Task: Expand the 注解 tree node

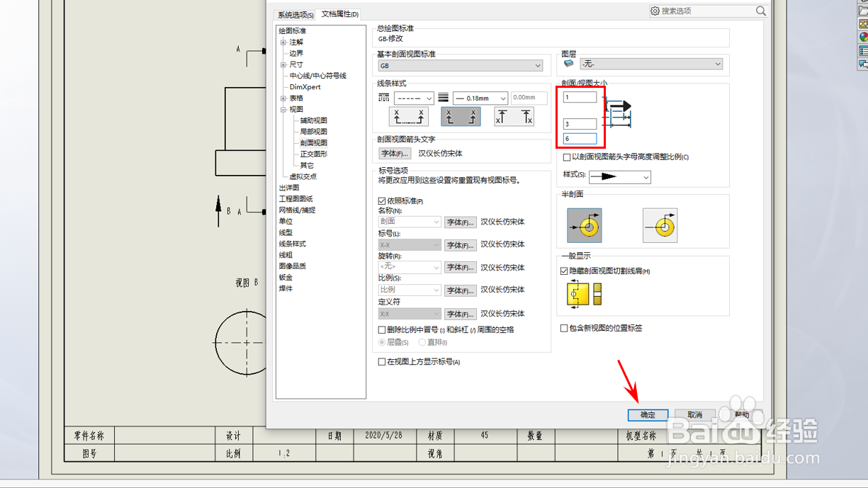Action: (x=283, y=41)
